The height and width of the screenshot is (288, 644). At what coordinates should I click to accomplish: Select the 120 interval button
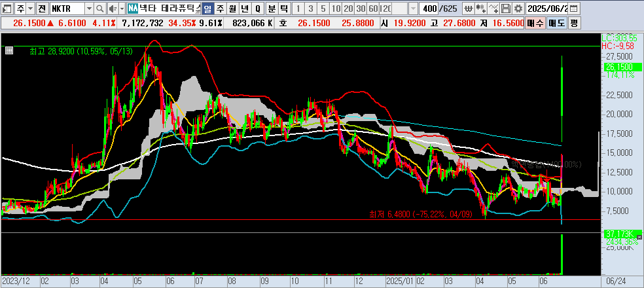385,9
